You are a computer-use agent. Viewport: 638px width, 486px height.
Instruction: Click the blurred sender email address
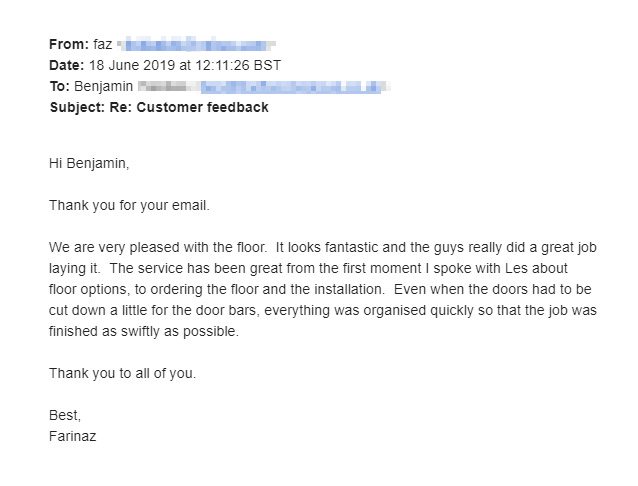click(x=196, y=45)
